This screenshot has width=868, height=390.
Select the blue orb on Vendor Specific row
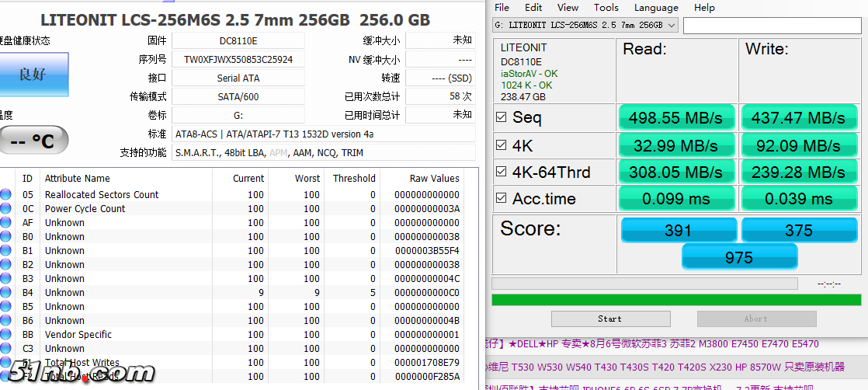pos(6,335)
